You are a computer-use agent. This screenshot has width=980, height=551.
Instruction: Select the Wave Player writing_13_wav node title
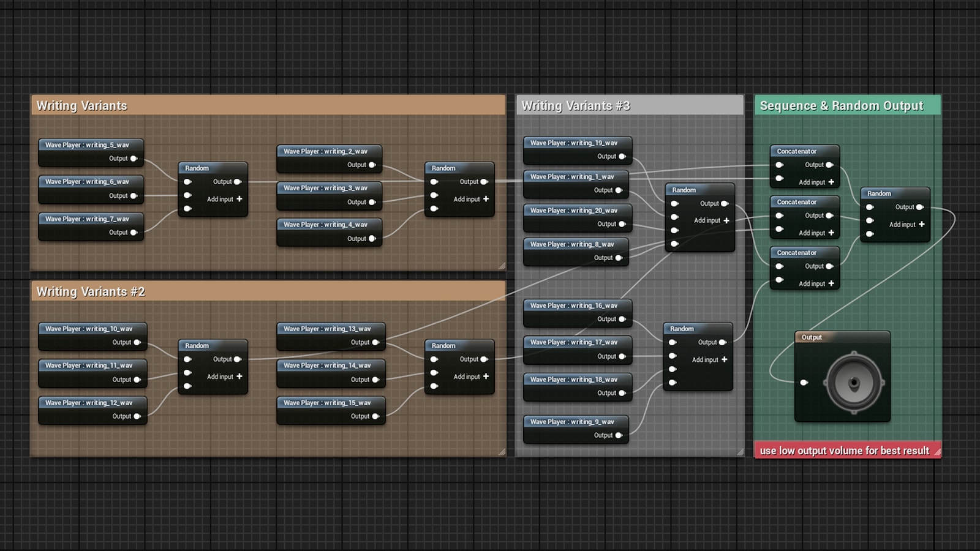(328, 329)
